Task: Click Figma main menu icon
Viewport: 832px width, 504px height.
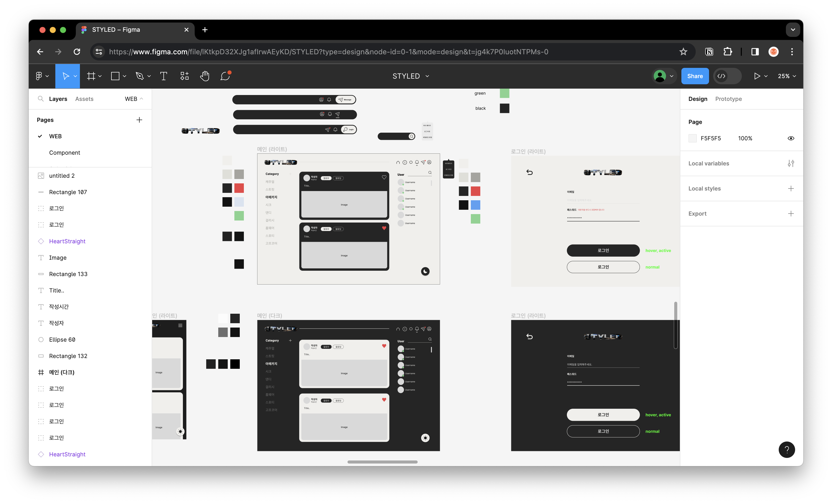Action: coord(39,76)
